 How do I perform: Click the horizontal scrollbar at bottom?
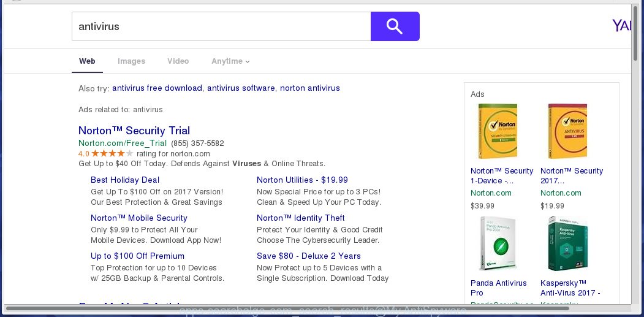[x=287, y=308]
